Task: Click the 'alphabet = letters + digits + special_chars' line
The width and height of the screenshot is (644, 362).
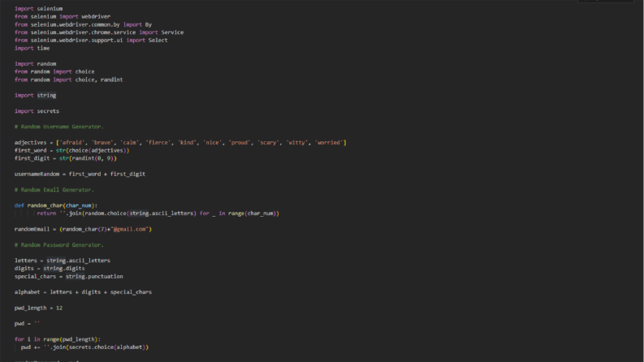Action: (83, 292)
